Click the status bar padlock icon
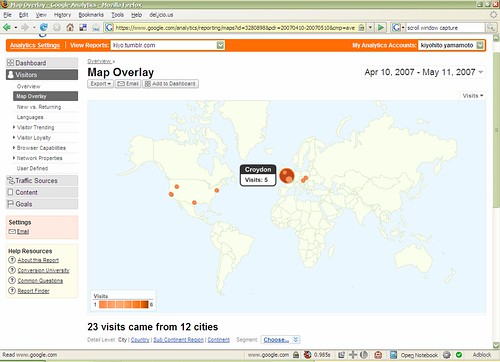The height and width of the screenshot is (362, 500). [x=296, y=355]
